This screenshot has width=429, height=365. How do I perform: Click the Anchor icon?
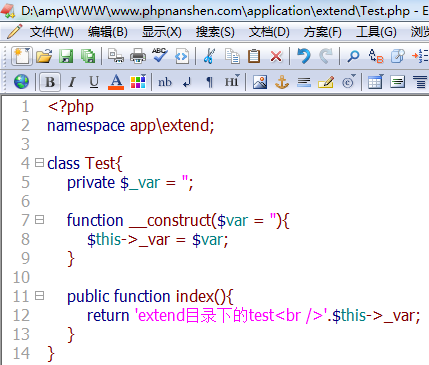click(282, 82)
